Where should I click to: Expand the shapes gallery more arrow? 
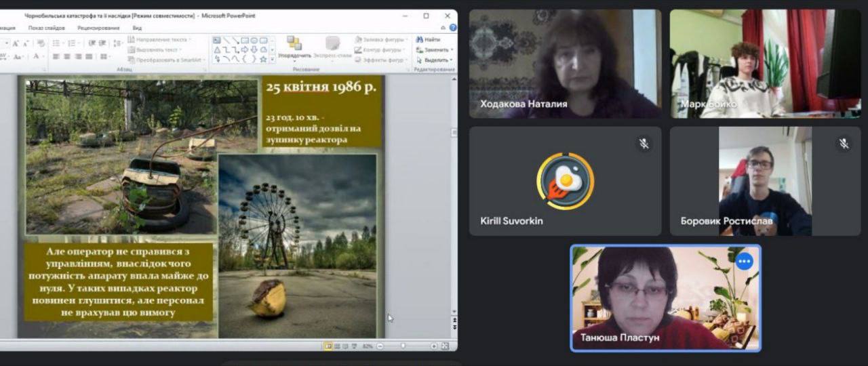[x=272, y=60]
